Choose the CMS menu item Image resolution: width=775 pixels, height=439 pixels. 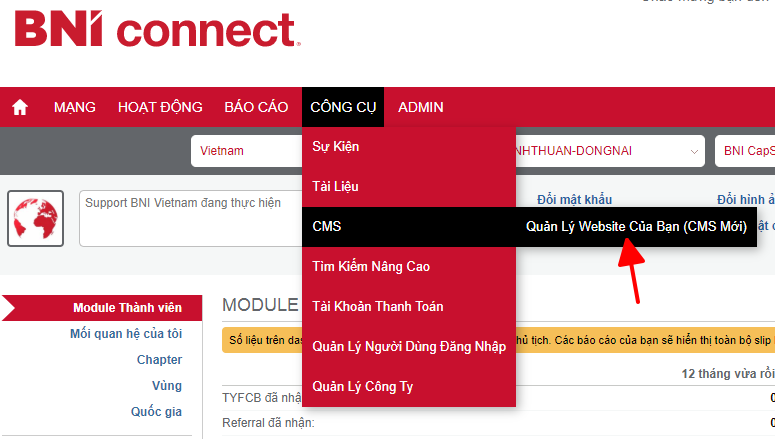coord(327,227)
